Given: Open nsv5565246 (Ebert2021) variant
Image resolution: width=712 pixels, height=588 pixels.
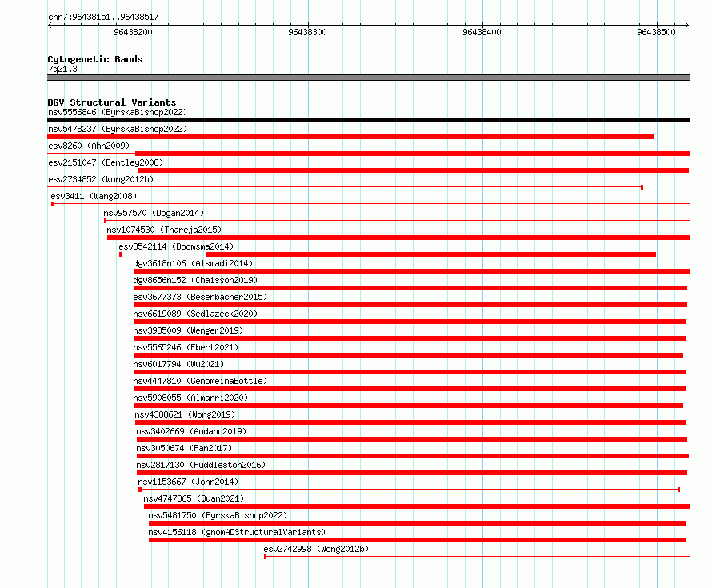Looking at the screenshot, I should [186, 347].
